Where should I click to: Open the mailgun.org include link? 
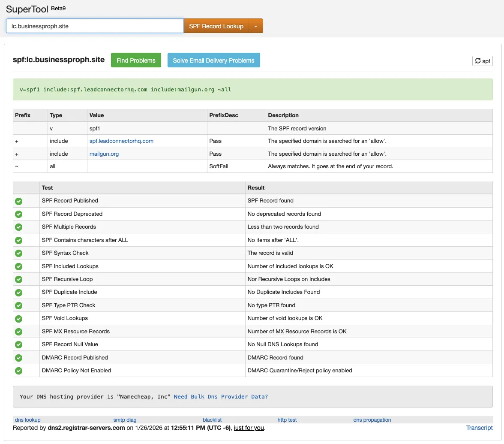tap(104, 154)
